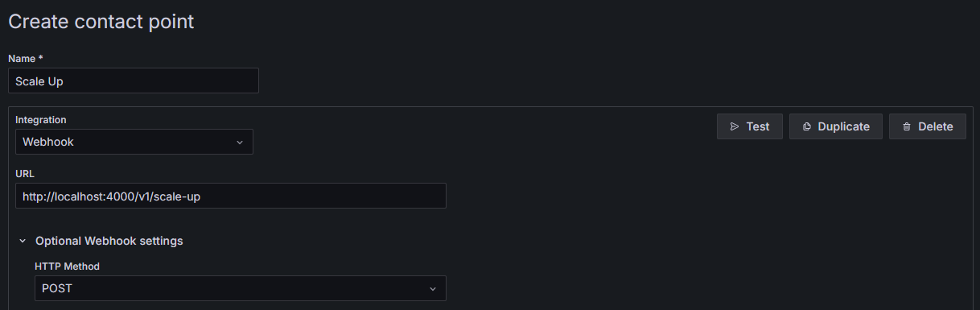Image resolution: width=980 pixels, height=310 pixels.
Task: Collapse the Optional Webhook settings chevron
Action: point(23,241)
